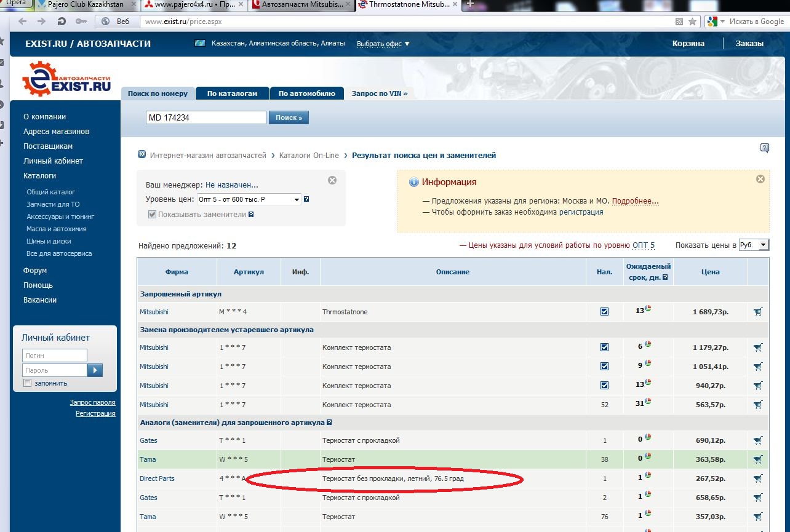Switch to the По каталогам tab
The image size is (790, 532).
pos(232,93)
